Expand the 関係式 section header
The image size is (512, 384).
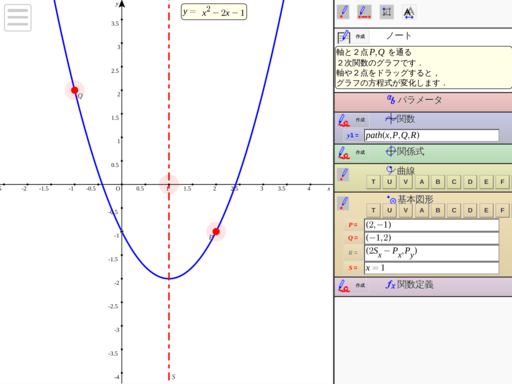tap(423, 153)
